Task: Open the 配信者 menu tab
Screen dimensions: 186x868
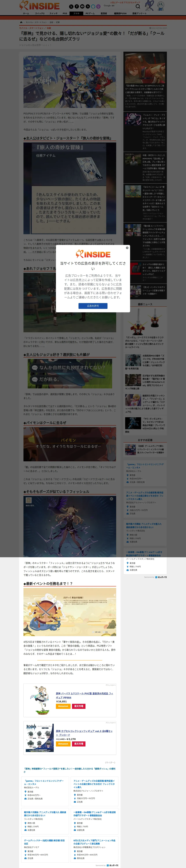Action: [x=104, y=13]
